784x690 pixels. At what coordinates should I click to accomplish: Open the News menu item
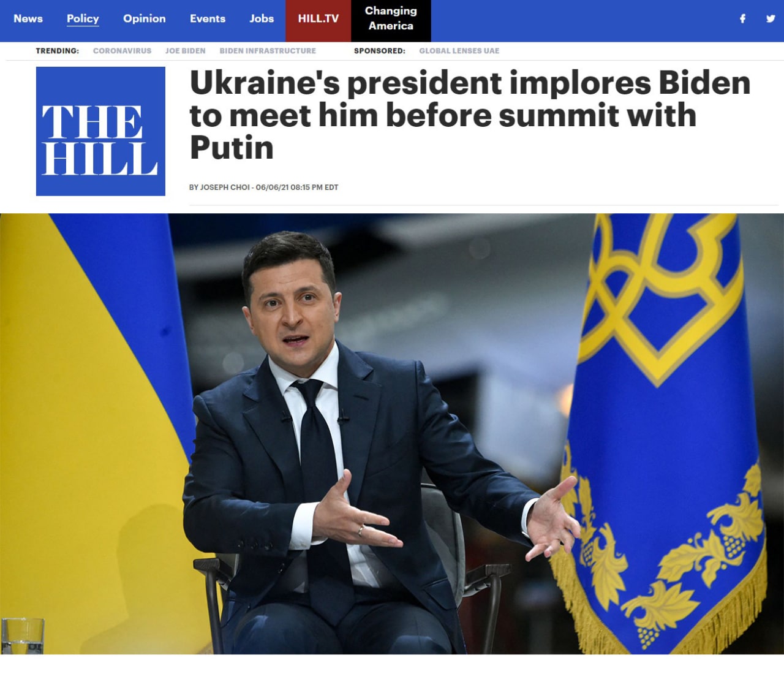coord(28,18)
